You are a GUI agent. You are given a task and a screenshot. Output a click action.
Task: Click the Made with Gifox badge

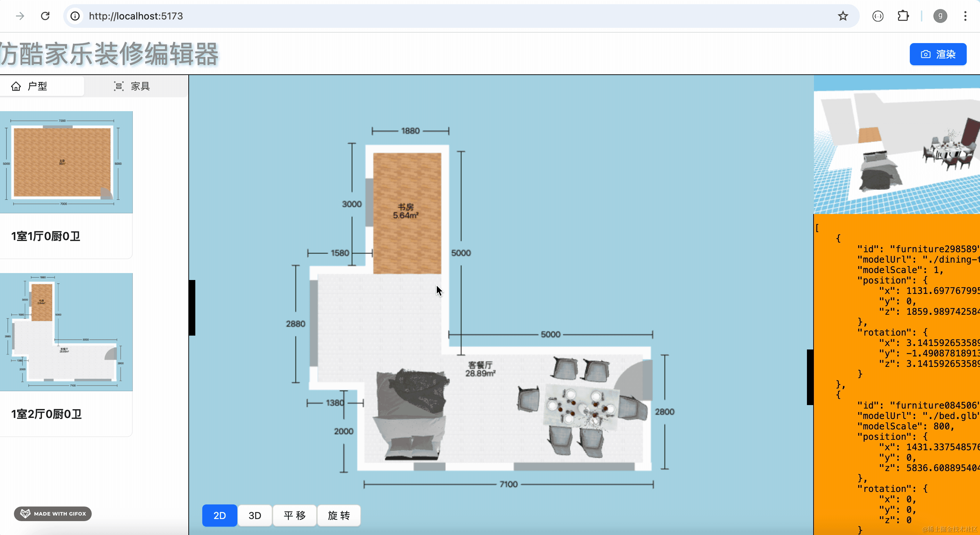tap(53, 514)
